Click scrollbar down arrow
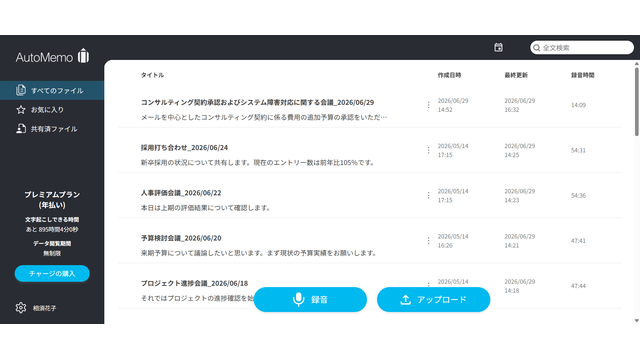The image size is (640, 360). tap(637, 321)
